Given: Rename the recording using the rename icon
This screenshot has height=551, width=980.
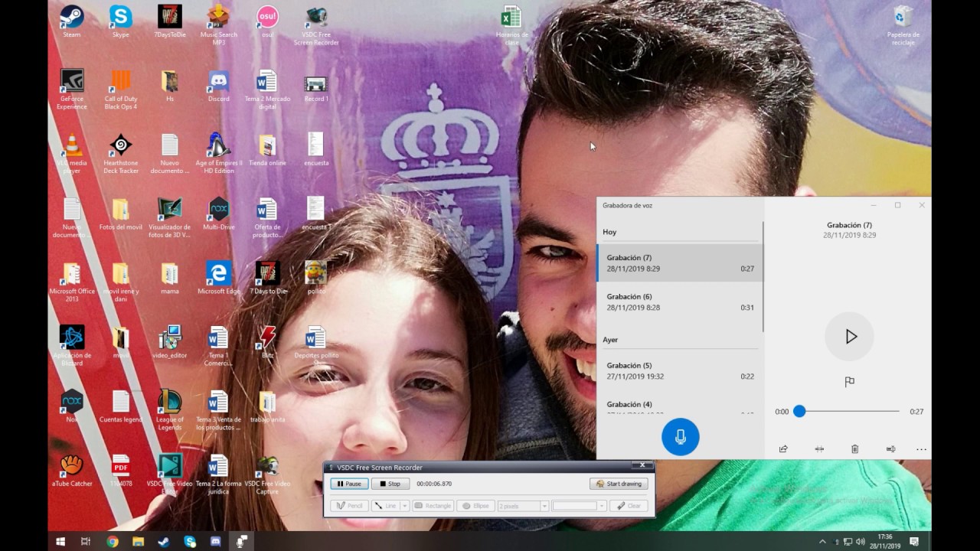Looking at the screenshot, I should [890, 449].
